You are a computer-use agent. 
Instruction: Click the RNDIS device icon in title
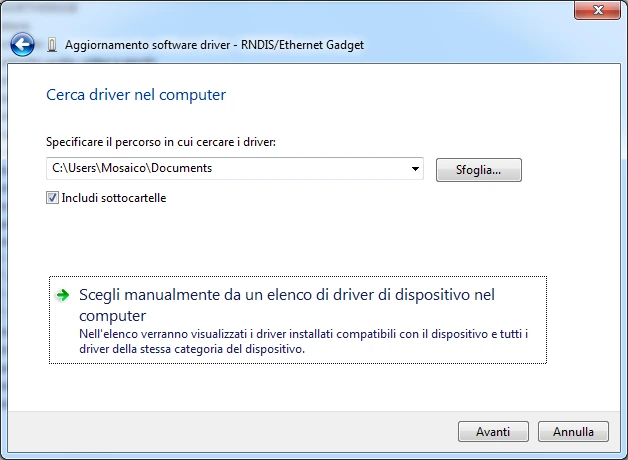coord(52,45)
